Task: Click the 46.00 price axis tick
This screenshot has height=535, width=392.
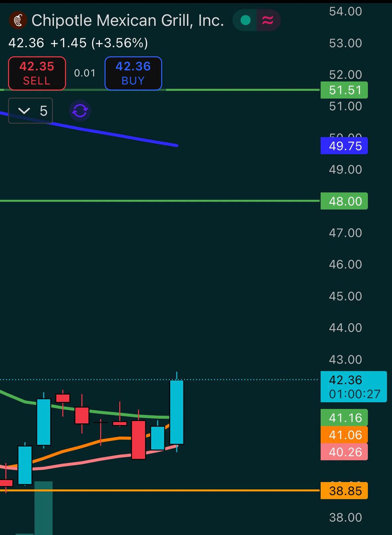Action: [x=345, y=264]
